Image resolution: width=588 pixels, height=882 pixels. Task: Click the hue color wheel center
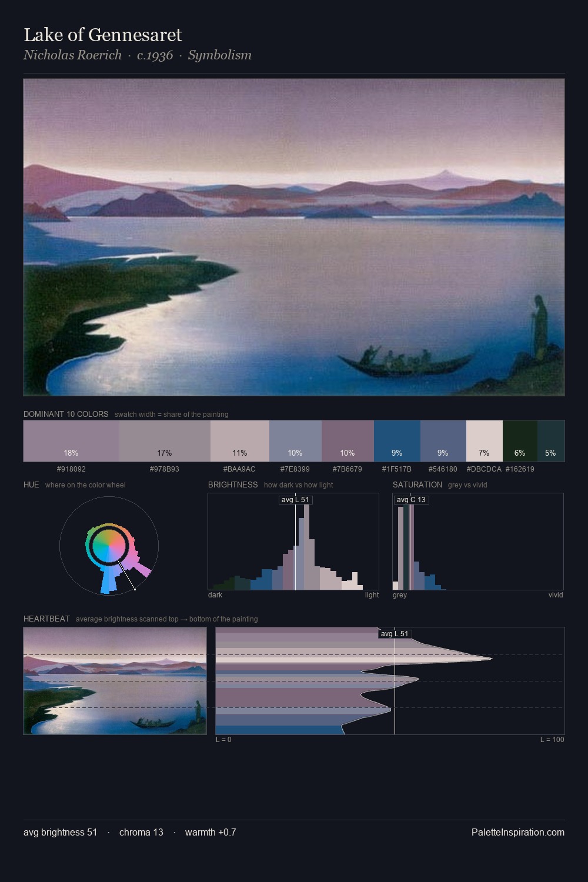tap(109, 546)
